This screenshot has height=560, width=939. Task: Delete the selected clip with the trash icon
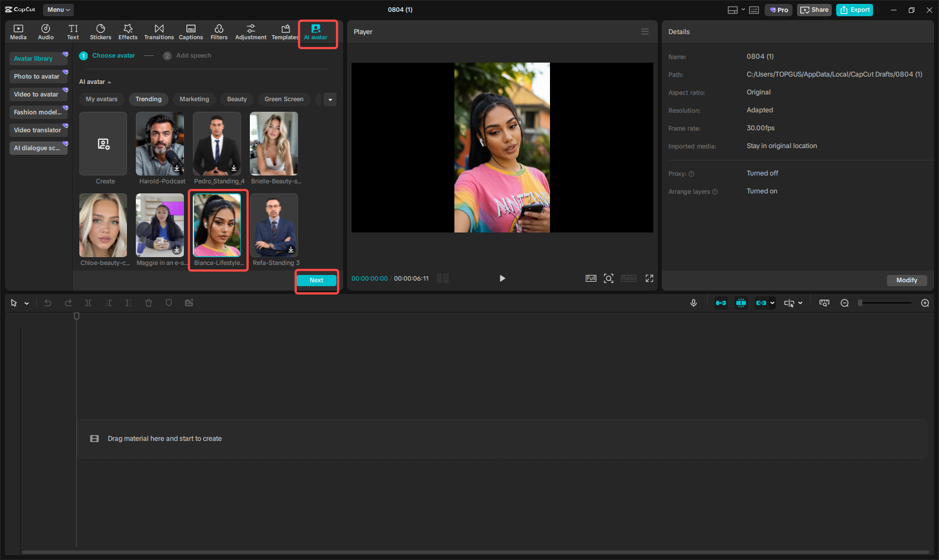point(149,302)
